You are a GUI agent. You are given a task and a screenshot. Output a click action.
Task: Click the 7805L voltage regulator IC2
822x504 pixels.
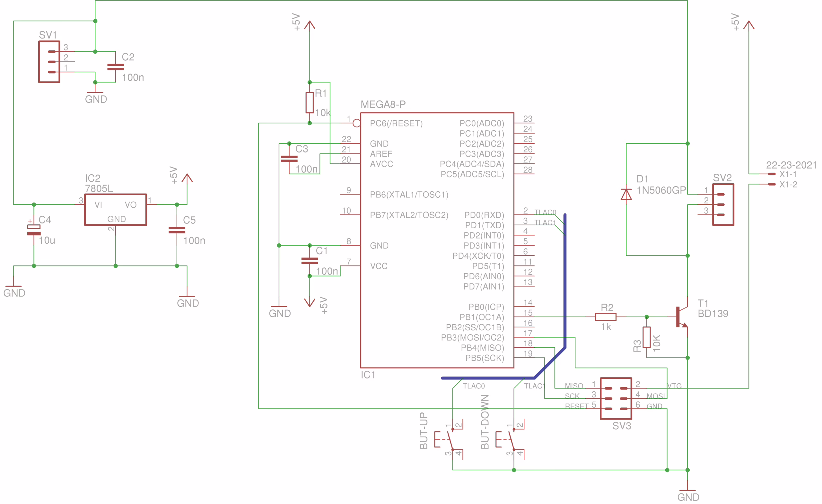(x=115, y=210)
